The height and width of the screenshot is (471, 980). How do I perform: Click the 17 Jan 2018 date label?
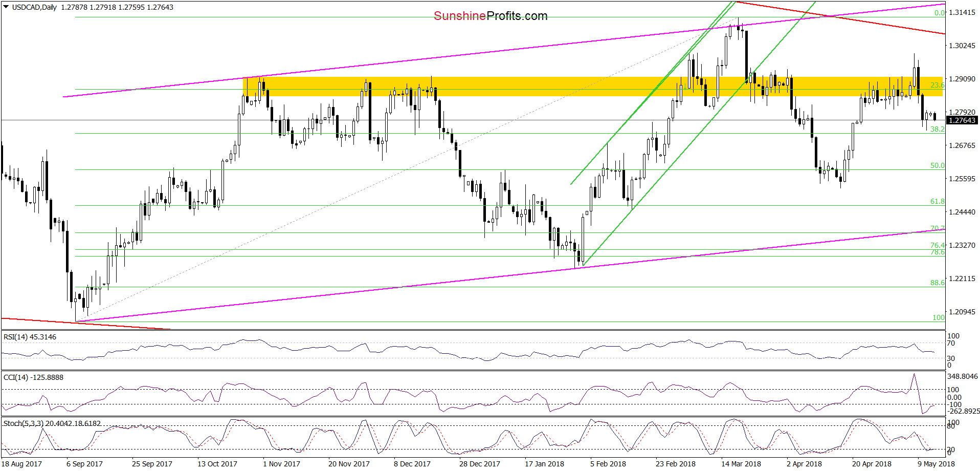[544, 464]
